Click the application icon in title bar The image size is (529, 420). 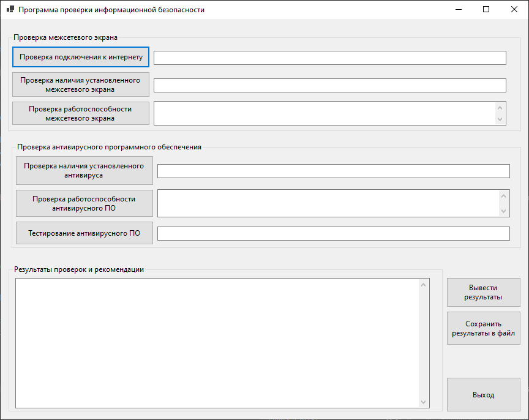pyautogui.click(x=10, y=9)
